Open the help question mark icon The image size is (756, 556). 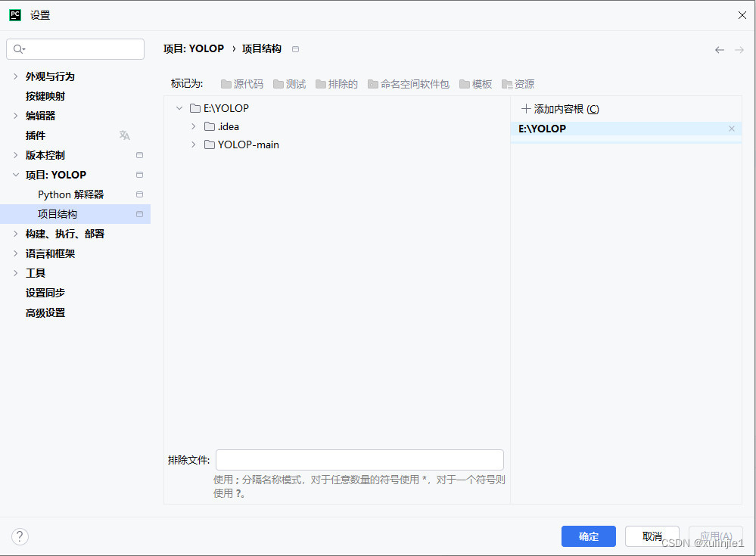(20, 536)
